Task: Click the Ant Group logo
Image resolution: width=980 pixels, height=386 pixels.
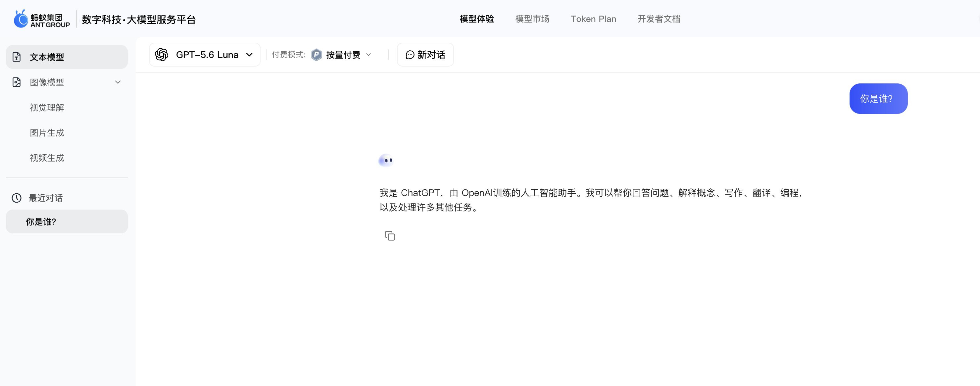Action: click(42, 19)
